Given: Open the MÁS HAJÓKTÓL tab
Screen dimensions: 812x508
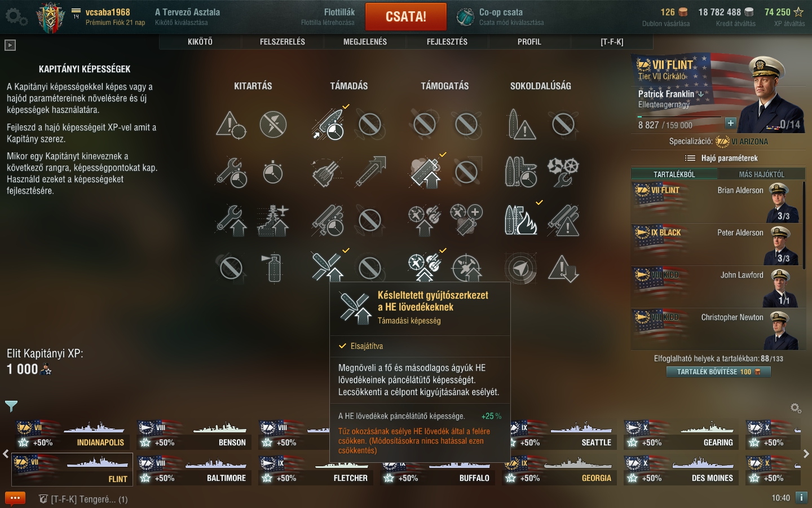Looking at the screenshot, I should point(761,174).
